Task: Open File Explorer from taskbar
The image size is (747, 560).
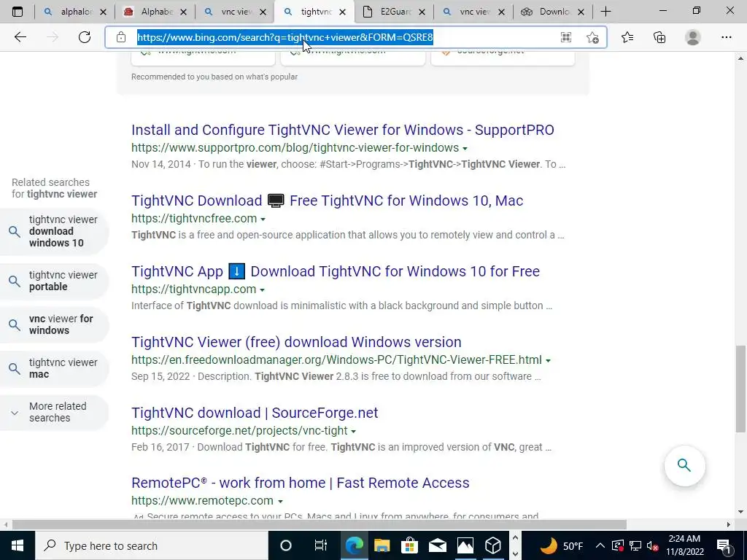Action: click(x=382, y=545)
